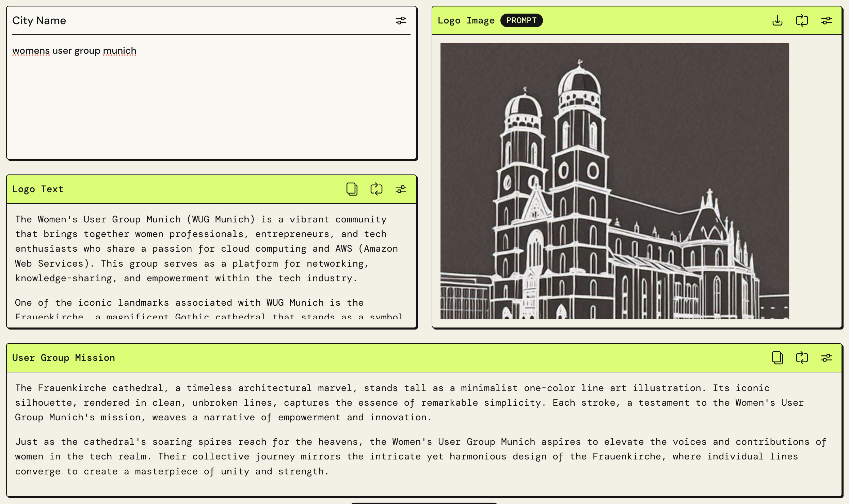Click the City Name heading label

39,21
